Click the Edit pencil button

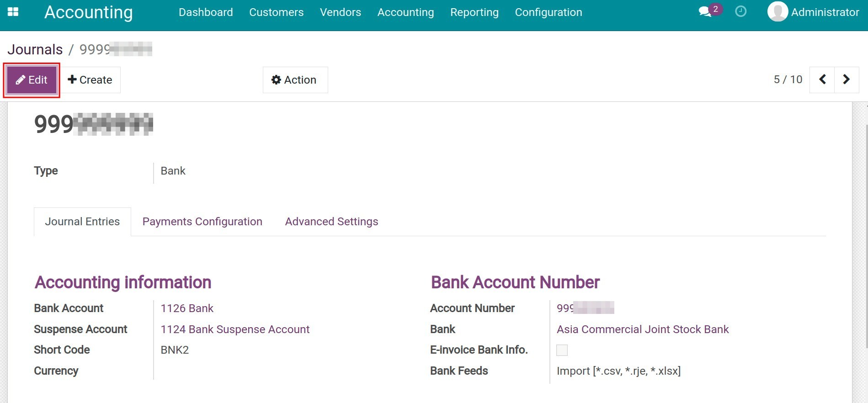click(32, 80)
